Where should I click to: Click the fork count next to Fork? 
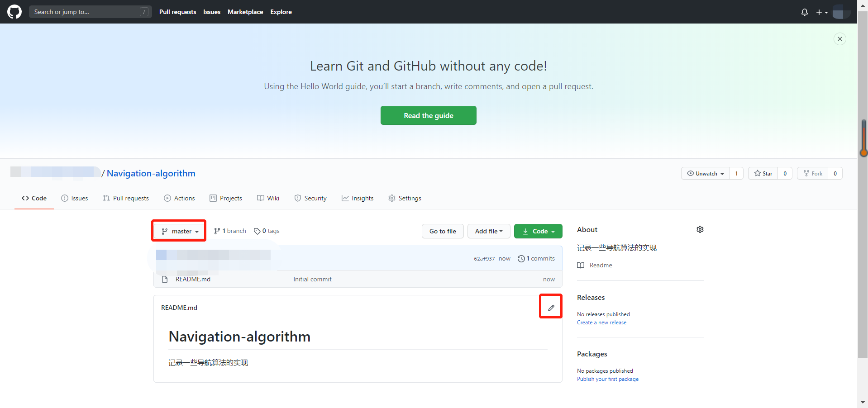(x=835, y=173)
